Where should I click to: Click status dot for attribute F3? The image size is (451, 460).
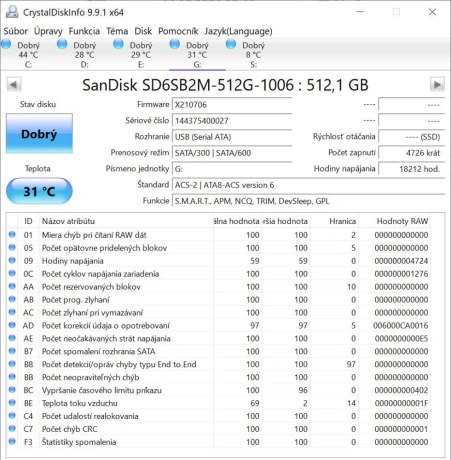[x=12, y=441]
